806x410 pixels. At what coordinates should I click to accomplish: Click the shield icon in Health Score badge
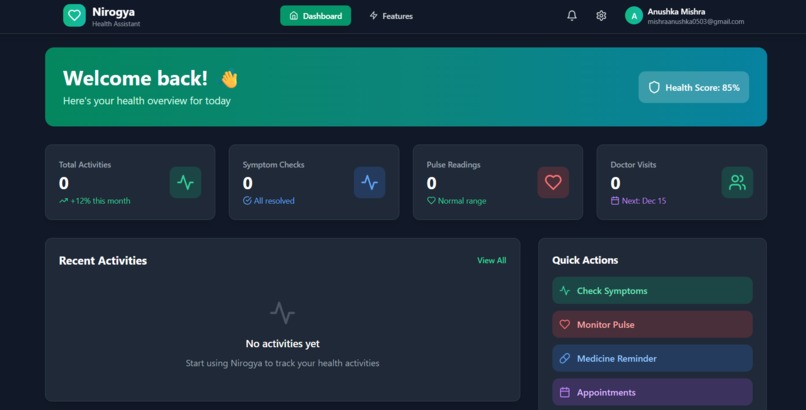tap(654, 87)
